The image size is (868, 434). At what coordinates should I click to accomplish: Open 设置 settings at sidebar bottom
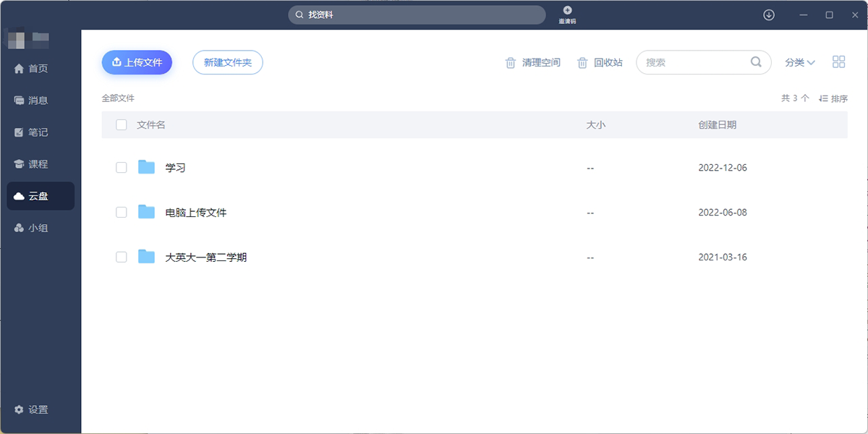click(x=32, y=409)
